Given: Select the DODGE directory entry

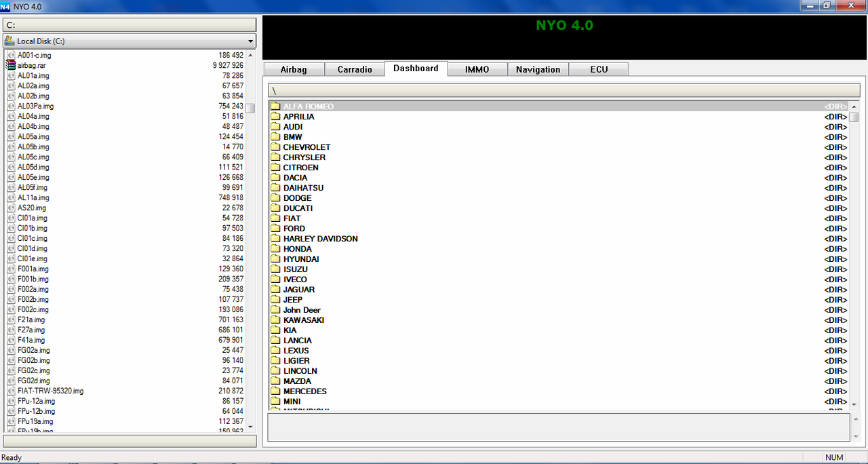Looking at the screenshot, I should [559, 198].
